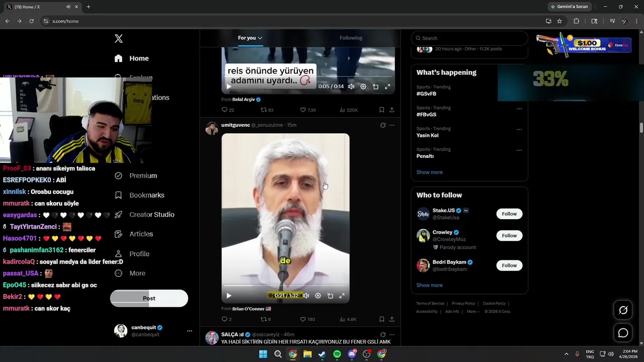The width and height of the screenshot is (644, 362).
Task: Open settings gear on Brian O'Connor video
Action: [318, 296]
